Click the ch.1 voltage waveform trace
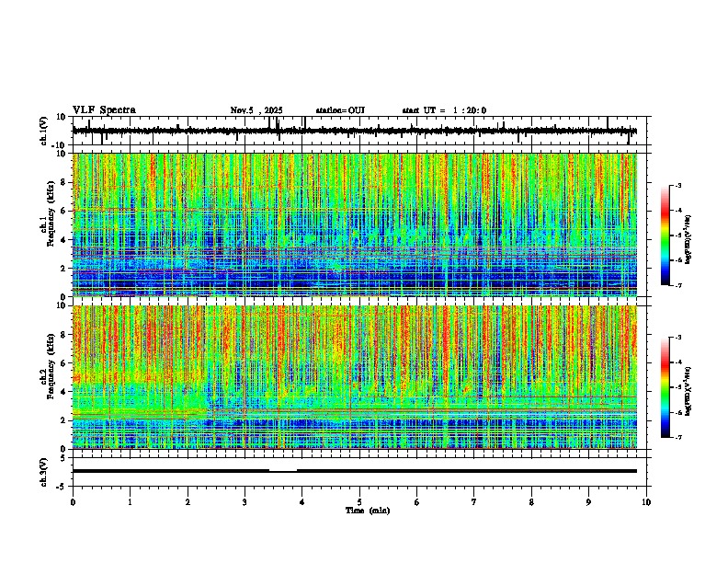 (x=355, y=131)
